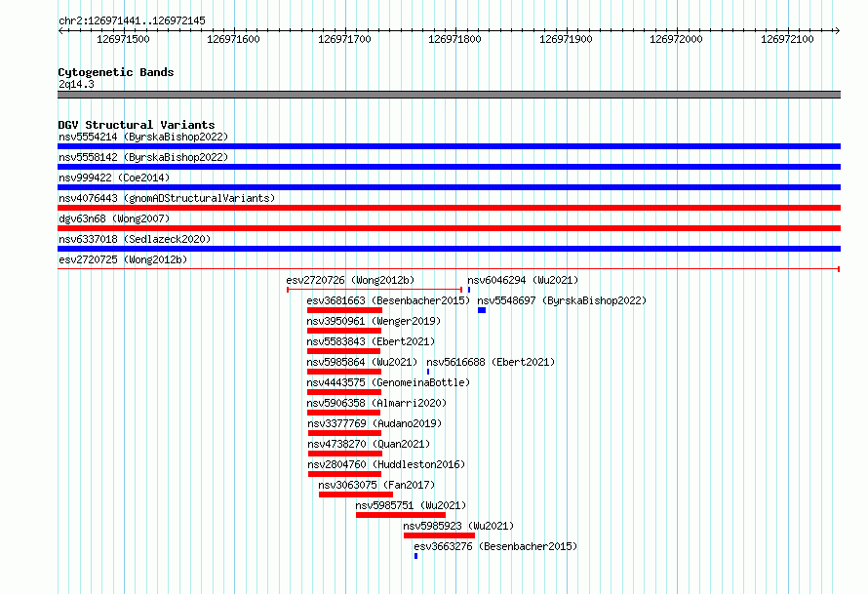Image resolution: width=868 pixels, height=594 pixels.
Task: Click ruler position 126972100
Action: [x=787, y=39]
